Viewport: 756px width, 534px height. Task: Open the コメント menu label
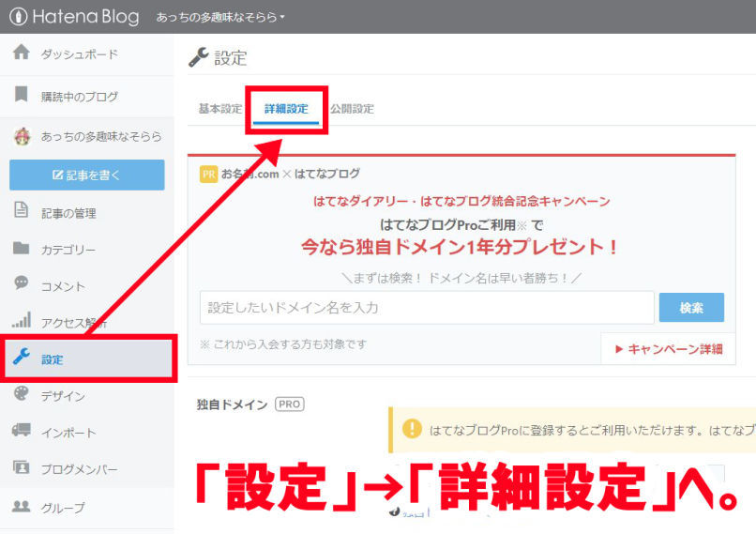click(x=63, y=286)
